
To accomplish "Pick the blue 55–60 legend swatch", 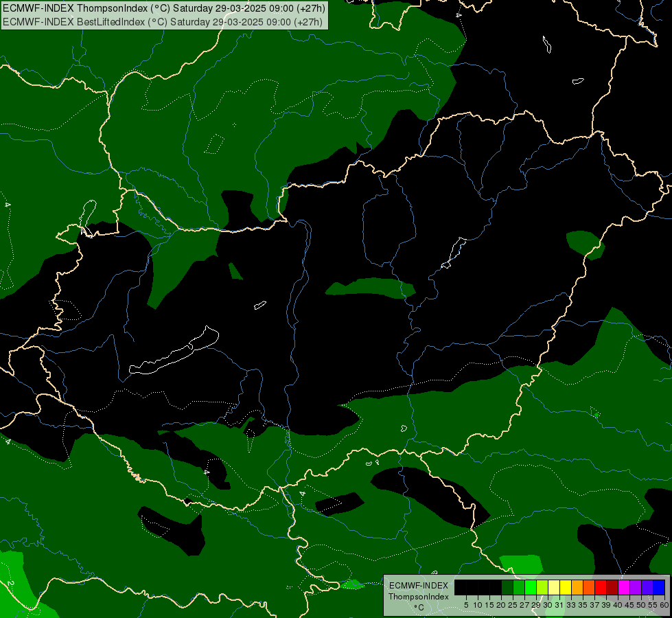I will [659, 587].
